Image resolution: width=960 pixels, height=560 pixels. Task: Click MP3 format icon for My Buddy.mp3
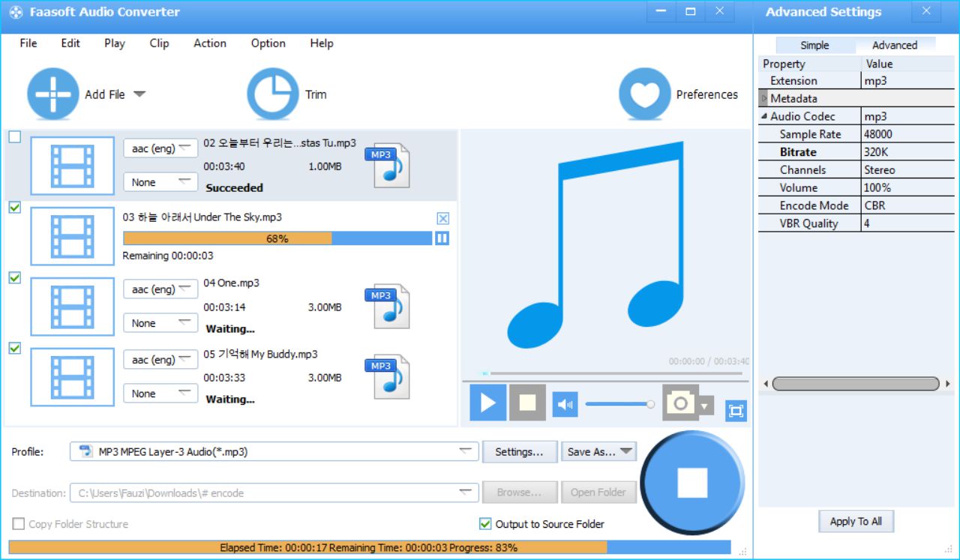click(x=387, y=376)
